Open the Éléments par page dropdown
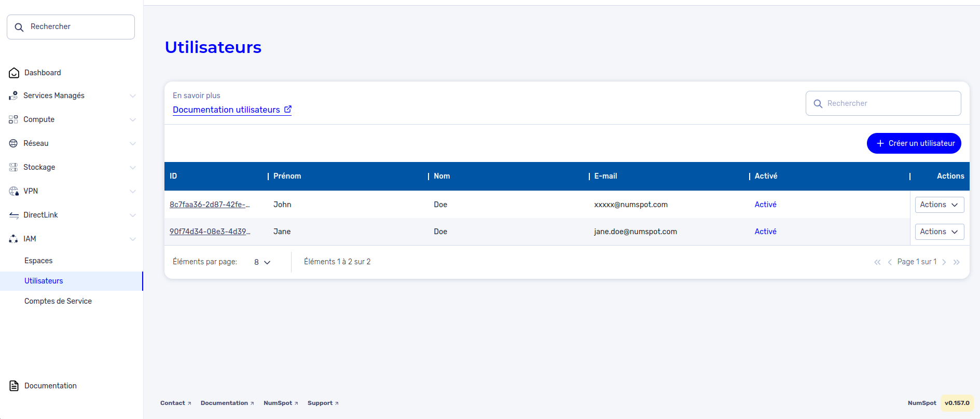The width and height of the screenshot is (980, 419). coord(263,262)
